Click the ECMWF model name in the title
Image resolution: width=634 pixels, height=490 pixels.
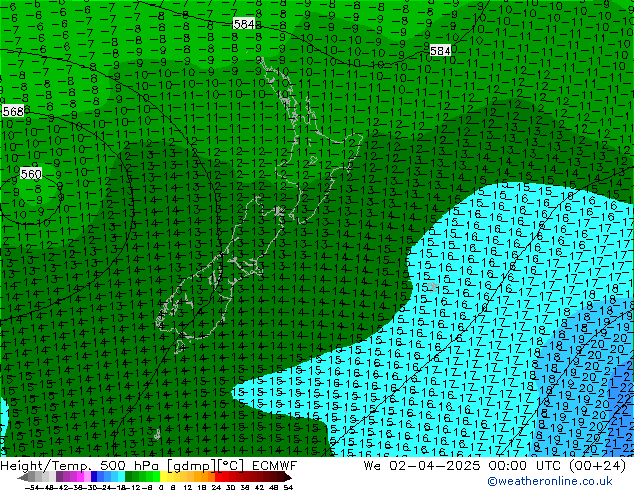point(275,465)
